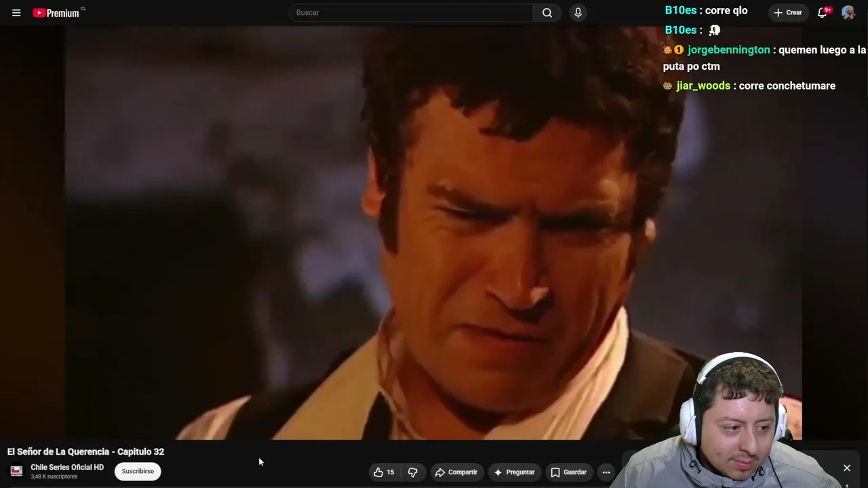Open the Crear menu
Viewport: 868px width, 488px height.
[x=788, y=13]
